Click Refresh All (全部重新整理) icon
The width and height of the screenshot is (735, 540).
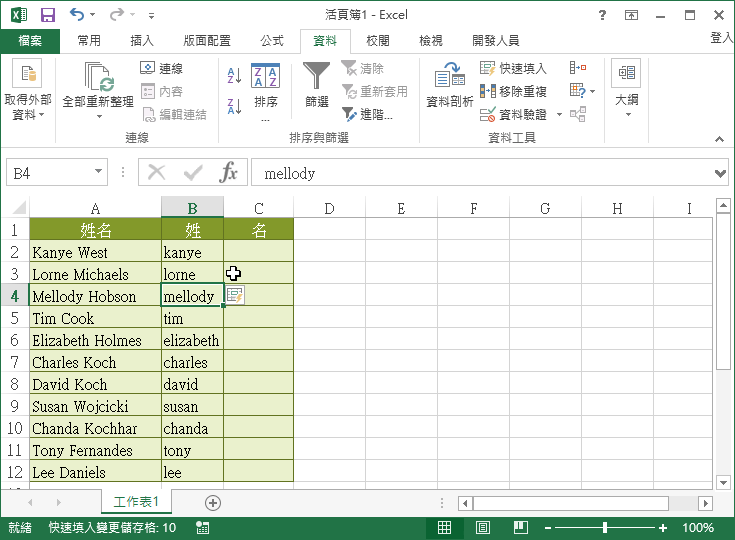pyautogui.click(x=98, y=77)
